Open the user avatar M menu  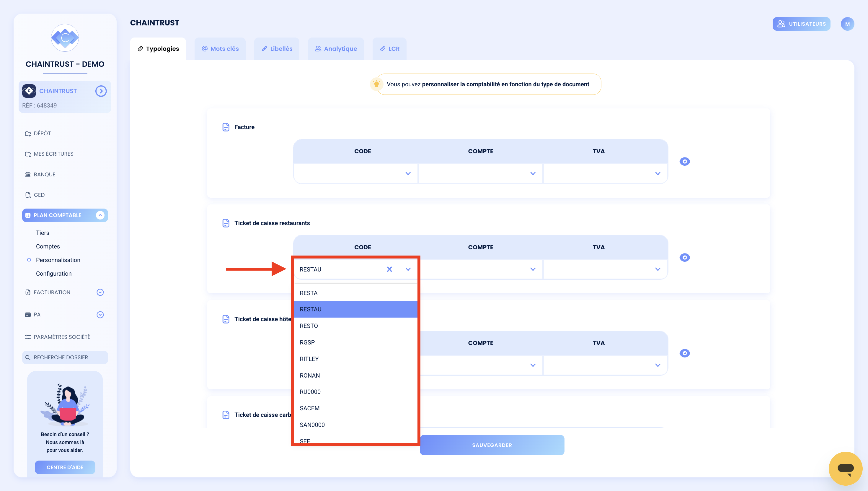click(x=847, y=24)
